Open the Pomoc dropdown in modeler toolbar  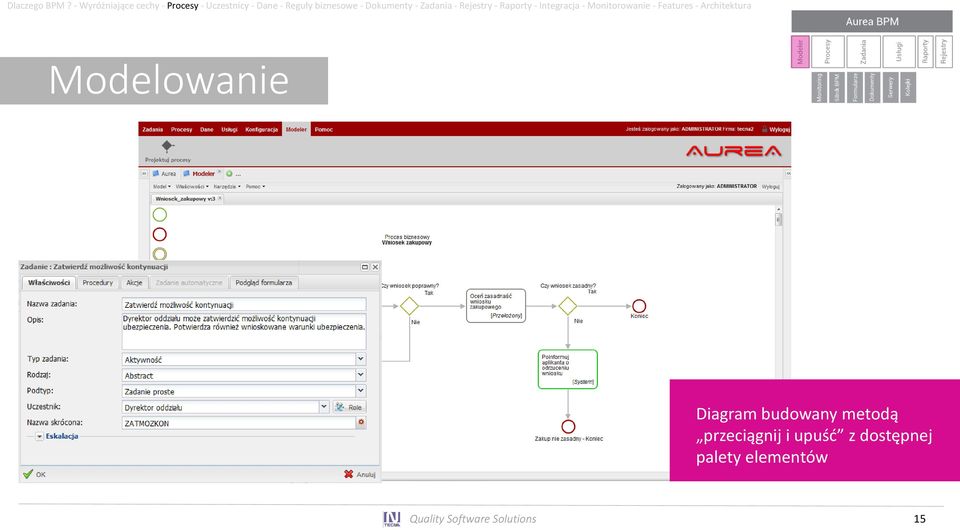pyautogui.click(x=255, y=186)
